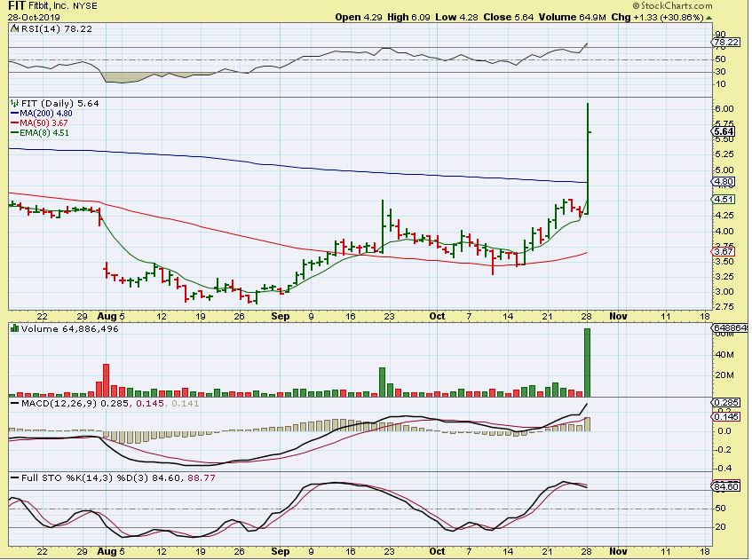Viewport: 752px width, 560px height.
Task: Click the 3.00 price axis label
Action: pos(724,291)
